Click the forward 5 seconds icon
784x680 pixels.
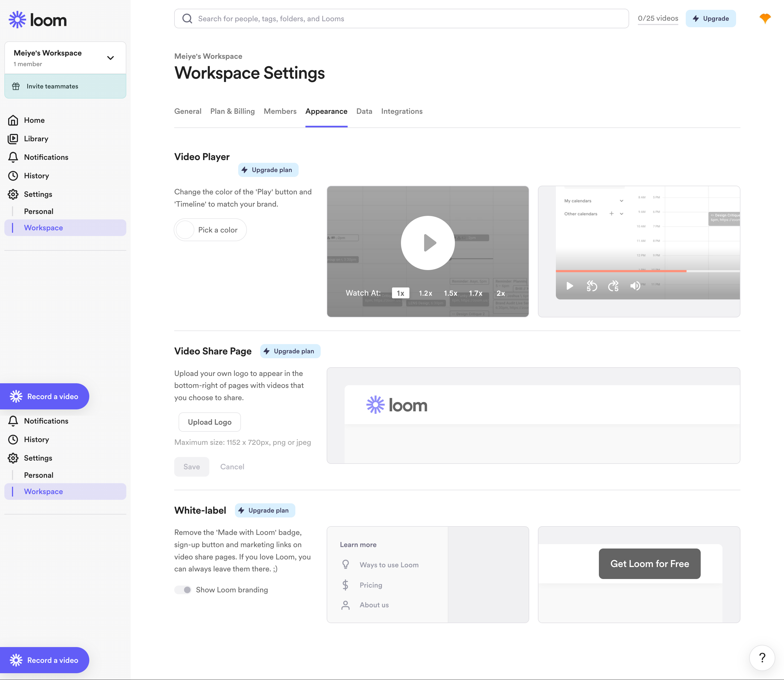pos(613,286)
